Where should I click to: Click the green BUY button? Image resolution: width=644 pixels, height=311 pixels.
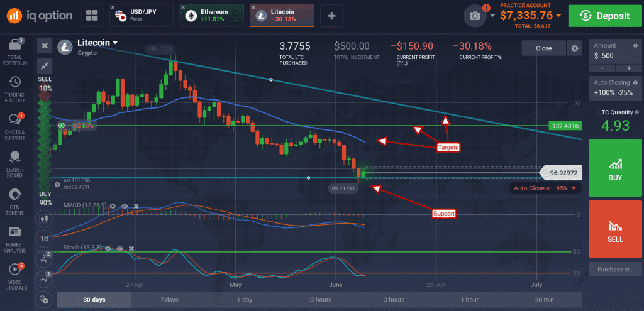click(615, 168)
